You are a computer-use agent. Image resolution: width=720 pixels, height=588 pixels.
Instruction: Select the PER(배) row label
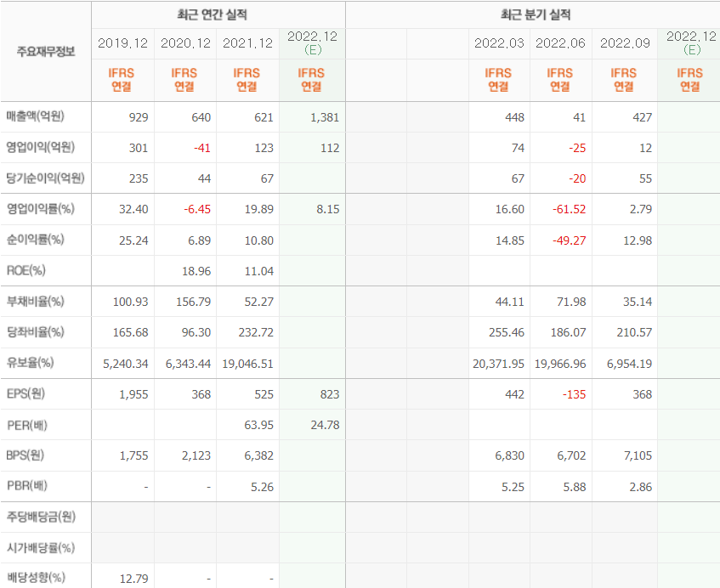27,425
